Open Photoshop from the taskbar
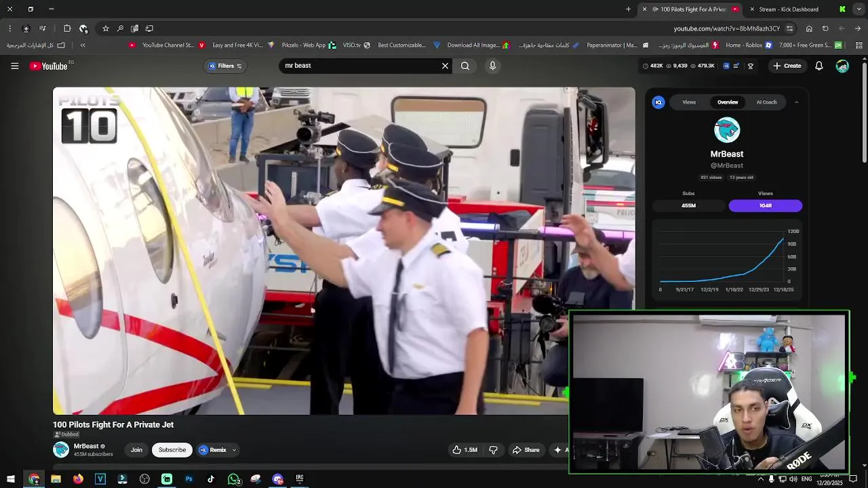 pyautogui.click(x=189, y=479)
